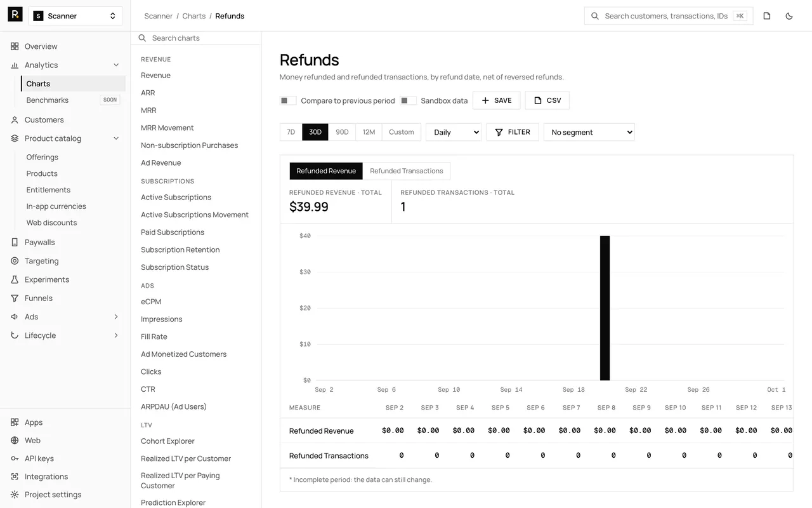The height and width of the screenshot is (508, 812).
Task: Open Funnels in sidebar
Action: click(38, 298)
